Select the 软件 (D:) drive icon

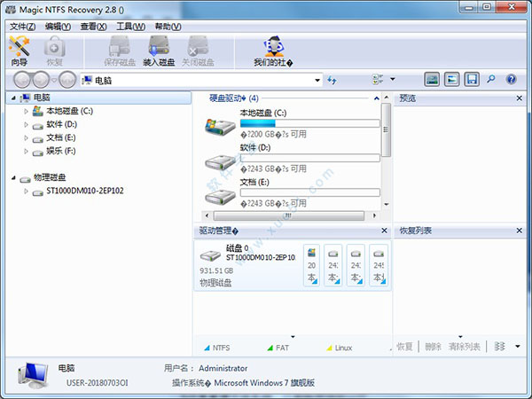click(220, 162)
